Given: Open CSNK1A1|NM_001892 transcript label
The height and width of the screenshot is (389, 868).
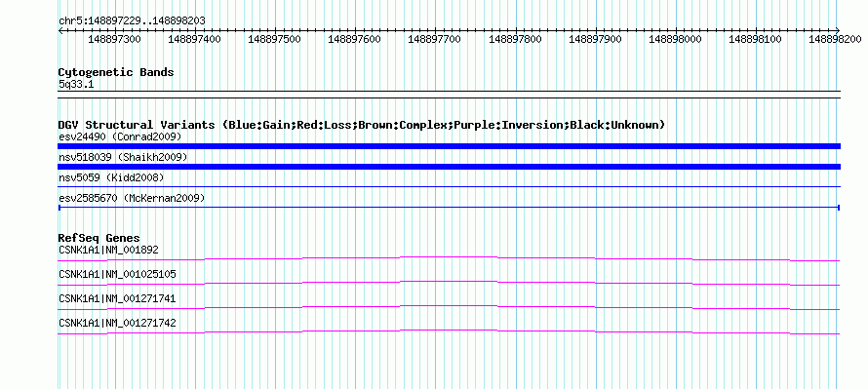Looking at the screenshot, I should (108, 251).
